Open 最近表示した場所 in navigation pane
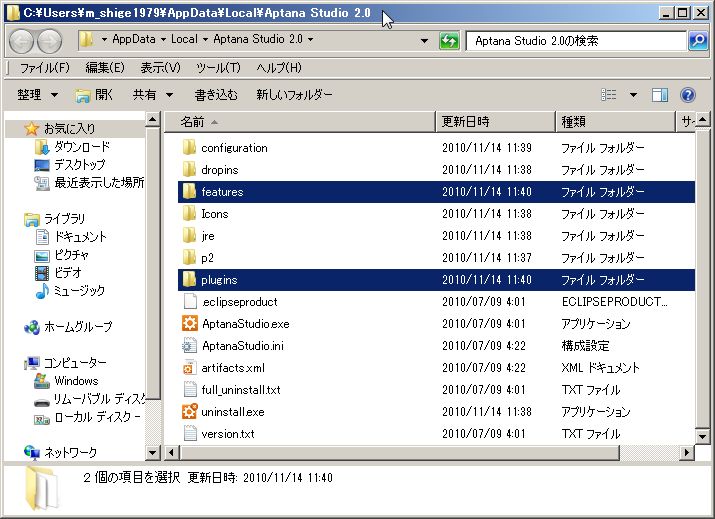The image size is (715, 519). [x=99, y=183]
